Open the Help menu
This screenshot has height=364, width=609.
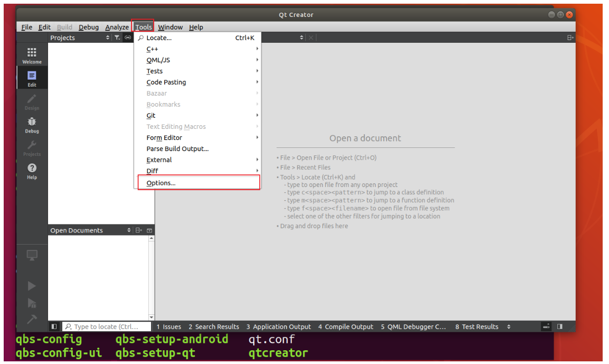196,27
